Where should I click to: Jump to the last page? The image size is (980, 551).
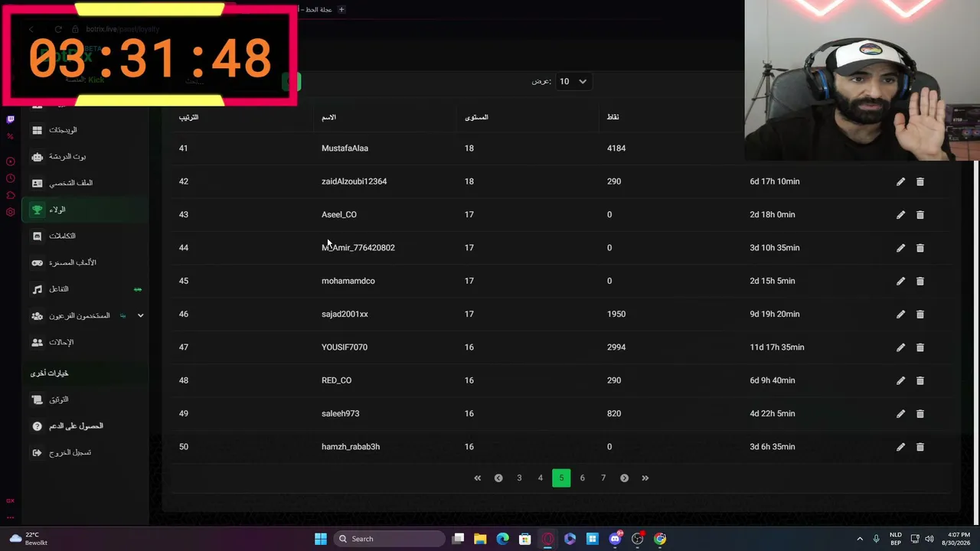click(645, 478)
